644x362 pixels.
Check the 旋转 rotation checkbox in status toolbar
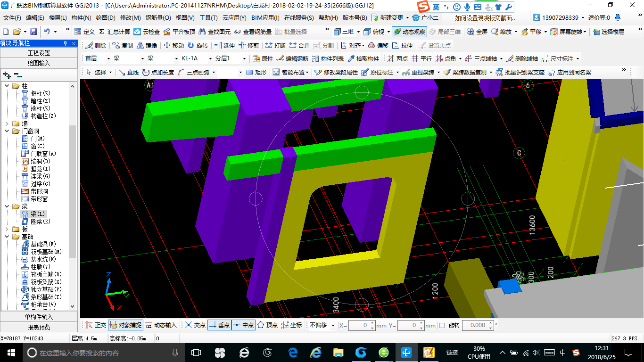[442, 325]
